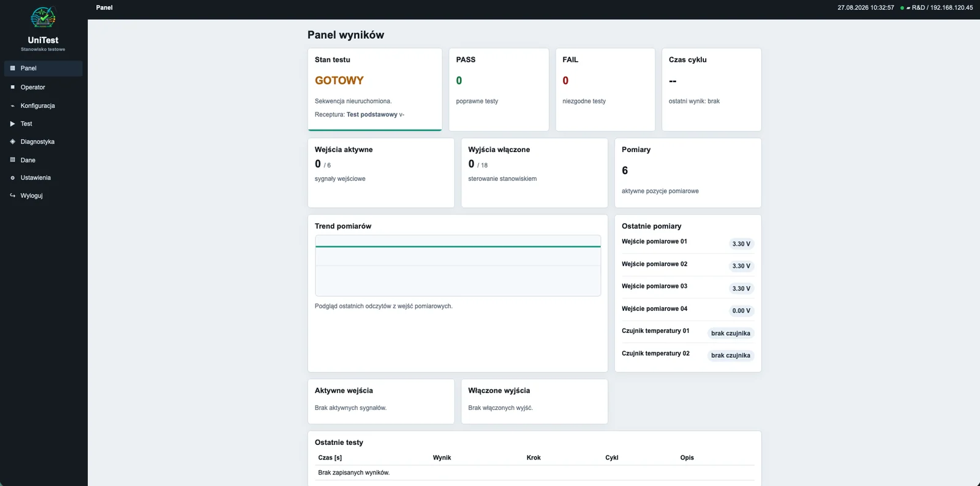The width and height of the screenshot is (980, 486).
Task: Select Wyloguj to log out
Action: tap(43, 196)
